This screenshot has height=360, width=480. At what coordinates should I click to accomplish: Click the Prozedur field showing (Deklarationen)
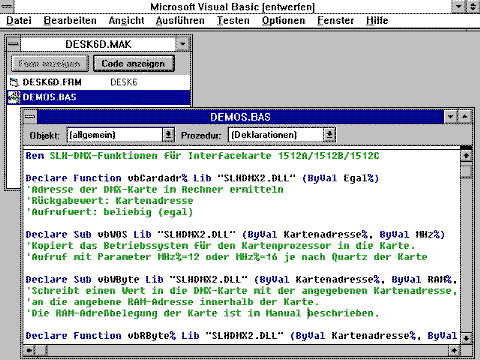[276, 135]
